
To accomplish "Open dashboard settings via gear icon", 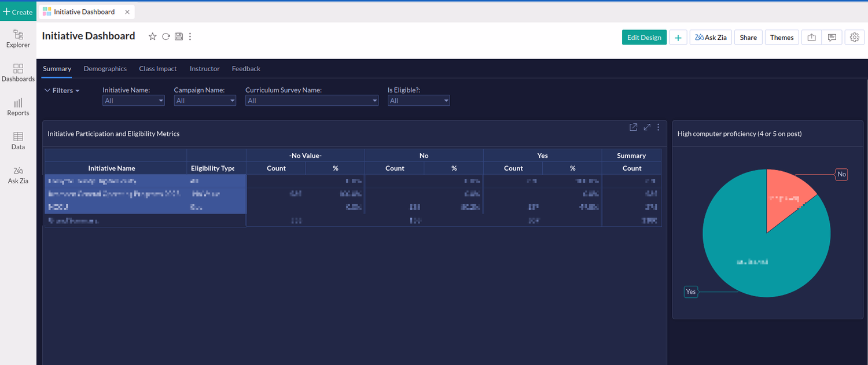I will coord(855,37).
